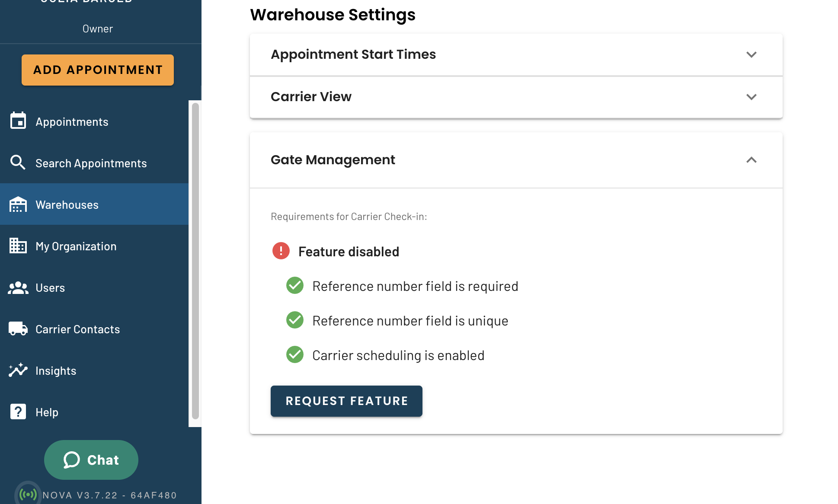The width and height of the screenshot is (838, 504).
Task: Click the Users people icon
Action: (x=18, y=288)
